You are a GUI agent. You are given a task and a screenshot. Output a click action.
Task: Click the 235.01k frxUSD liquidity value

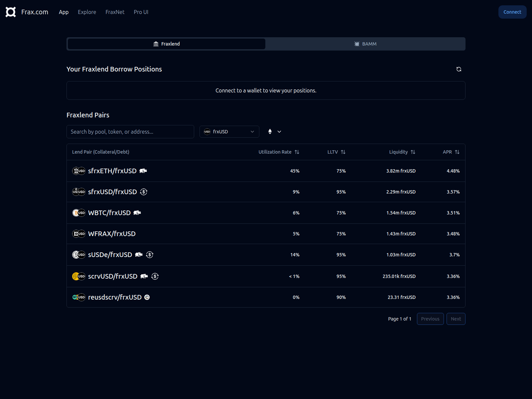(x=399, y=276)
